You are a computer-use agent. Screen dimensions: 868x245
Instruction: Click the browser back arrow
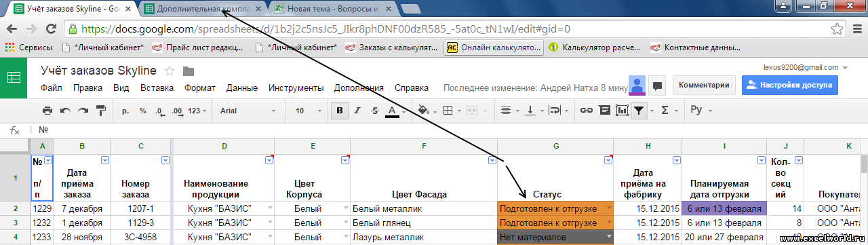click(12, 29)
